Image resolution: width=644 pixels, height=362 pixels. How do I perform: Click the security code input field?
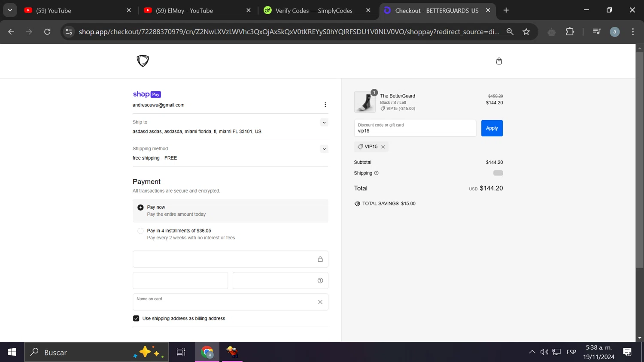(x=280, y=281)
